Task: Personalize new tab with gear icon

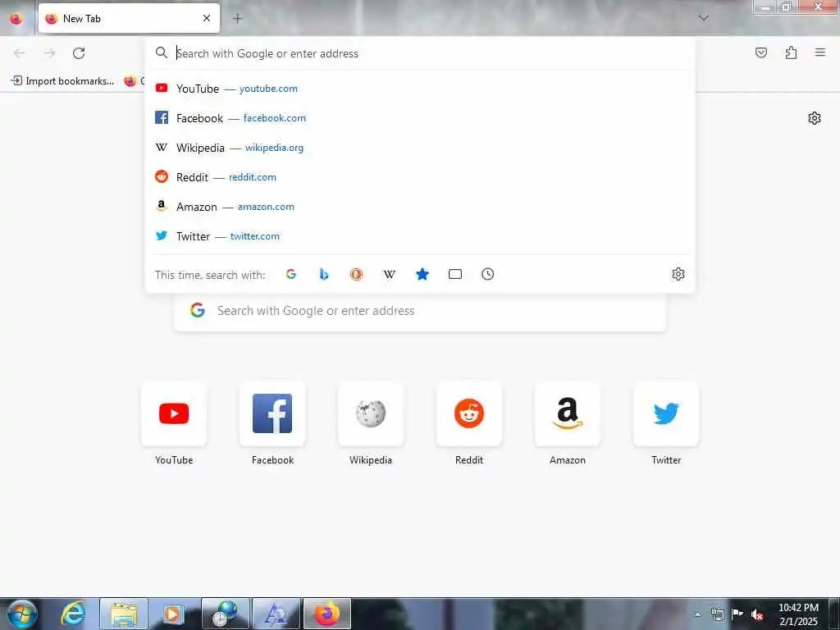Action: tap(815, 118)
